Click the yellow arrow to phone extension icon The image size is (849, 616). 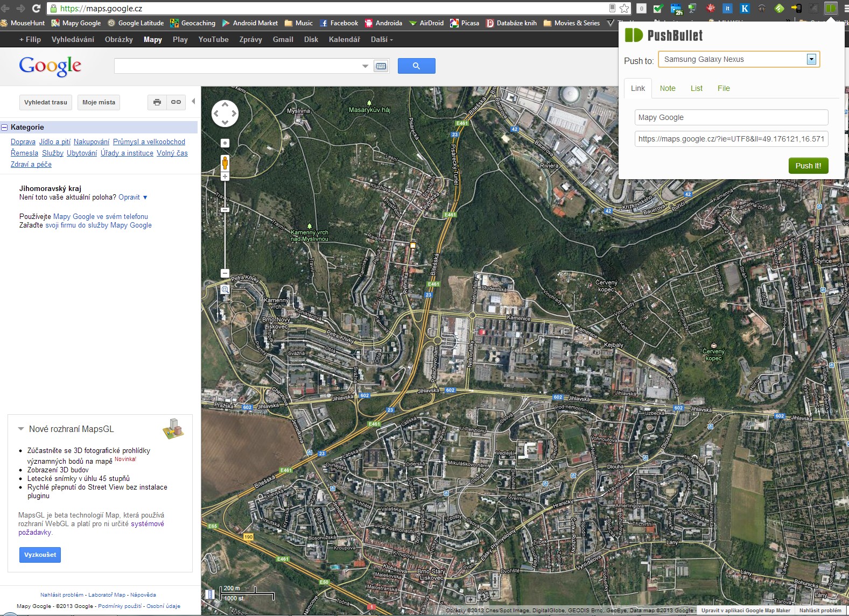(x=796, y=8)
